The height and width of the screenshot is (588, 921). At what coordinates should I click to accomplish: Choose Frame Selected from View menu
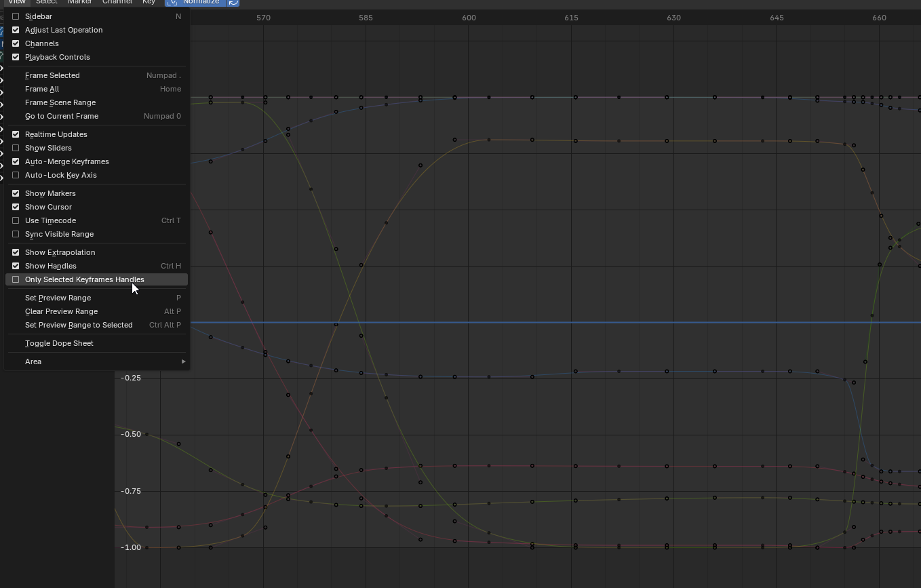(96, 75)
